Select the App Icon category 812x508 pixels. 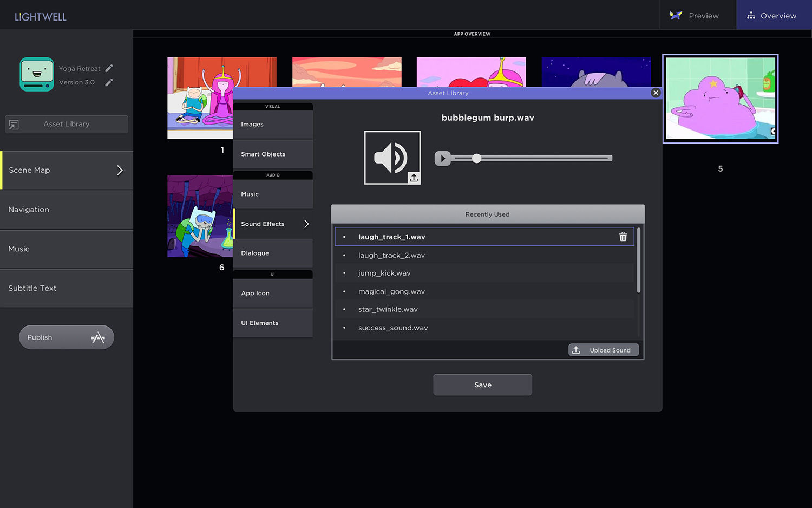click(273, 294)
